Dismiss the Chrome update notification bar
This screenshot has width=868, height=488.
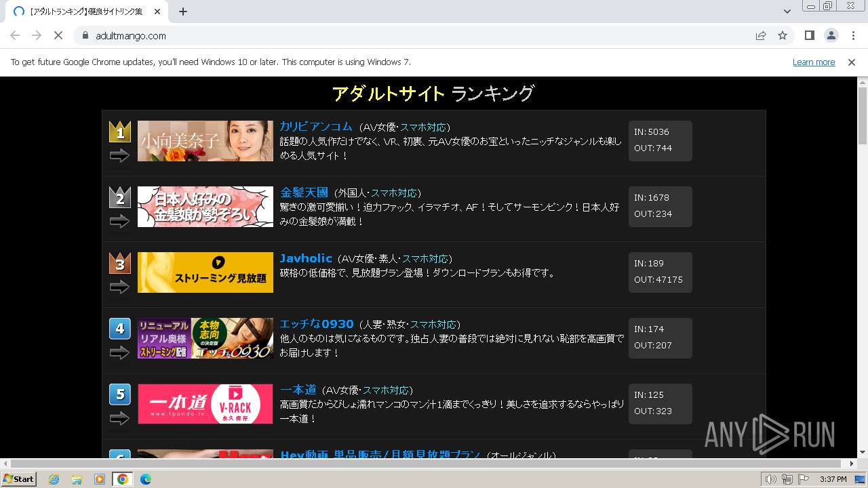[x=852, y=62]
